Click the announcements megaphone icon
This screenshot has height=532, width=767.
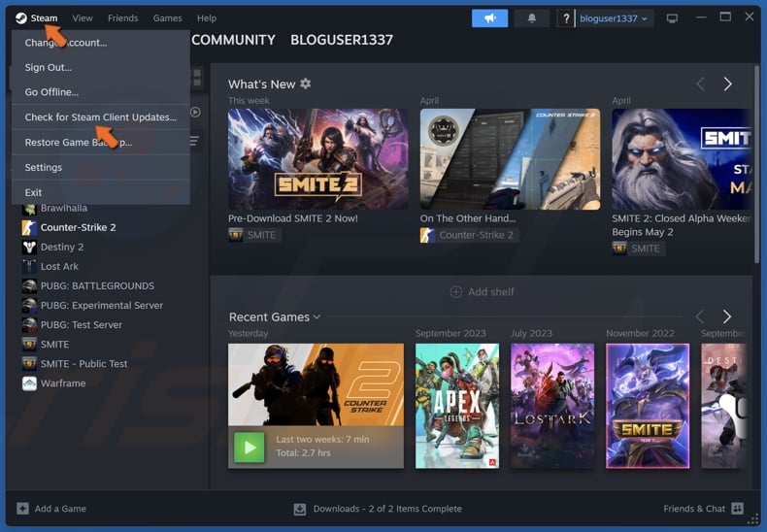(x=489, y=18)
